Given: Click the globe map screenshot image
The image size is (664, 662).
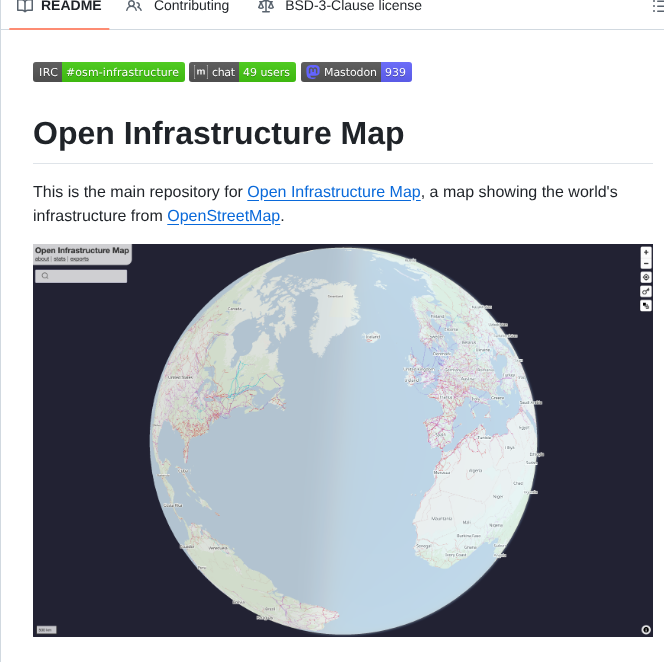Looking at the screenshot, I should click(343, 440).
